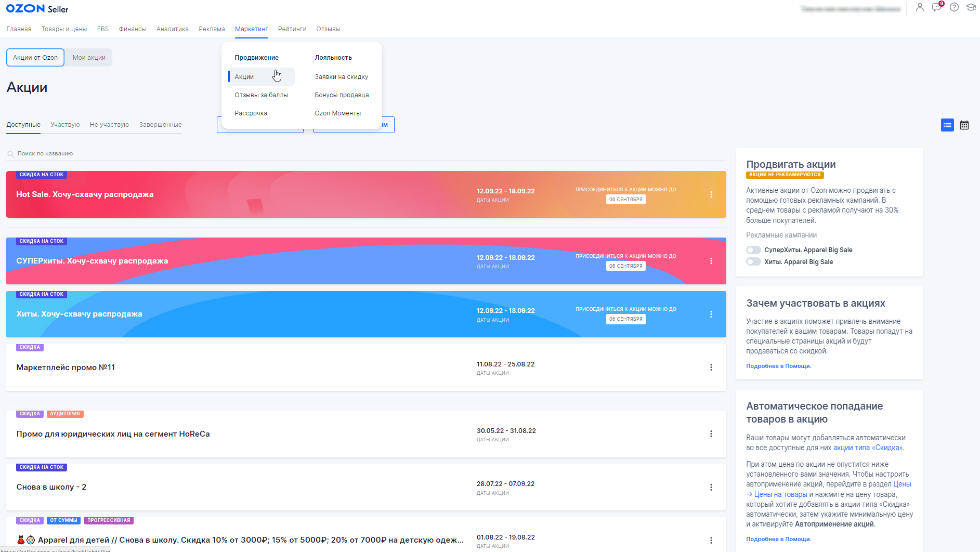This screenshot has height=552, width=980.
Task: Open Маркетинг menu
Action: point(252,29)
